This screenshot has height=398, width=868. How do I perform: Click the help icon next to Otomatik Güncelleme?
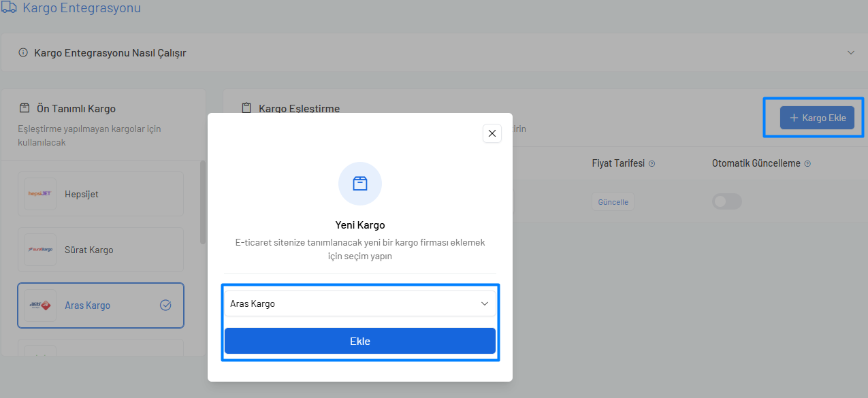click(x=807, y=164)
